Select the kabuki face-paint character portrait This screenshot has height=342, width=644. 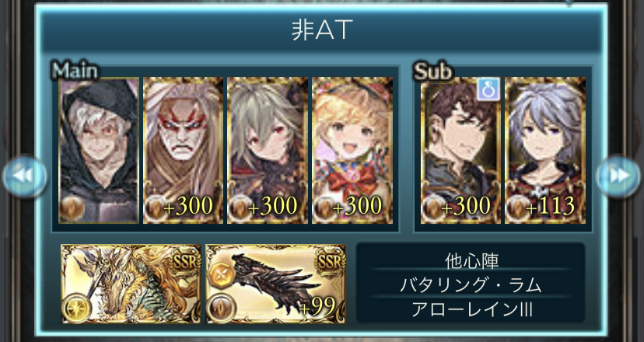point(184,150)
